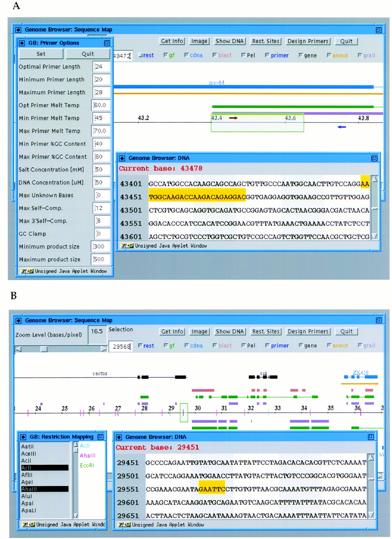Click down arrow of restriction enzyme list scrollbar
Screen dimensions: 392x539
click(76, 515)
